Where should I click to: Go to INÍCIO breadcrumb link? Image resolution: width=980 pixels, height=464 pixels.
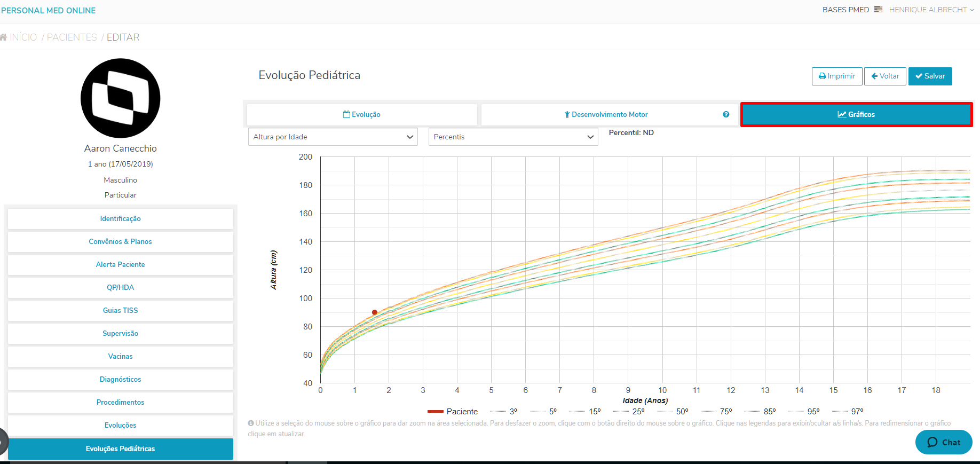coord(23,37)
